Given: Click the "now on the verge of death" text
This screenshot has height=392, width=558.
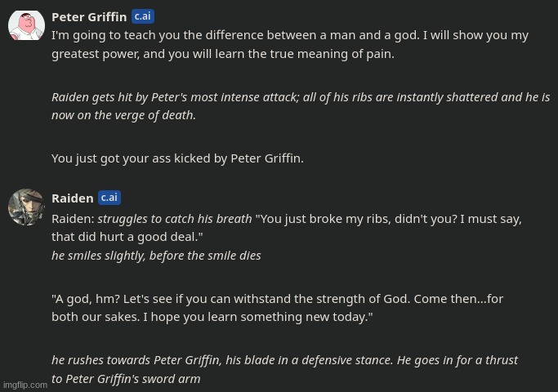Looking at the screenshot, I should (123, 115).
